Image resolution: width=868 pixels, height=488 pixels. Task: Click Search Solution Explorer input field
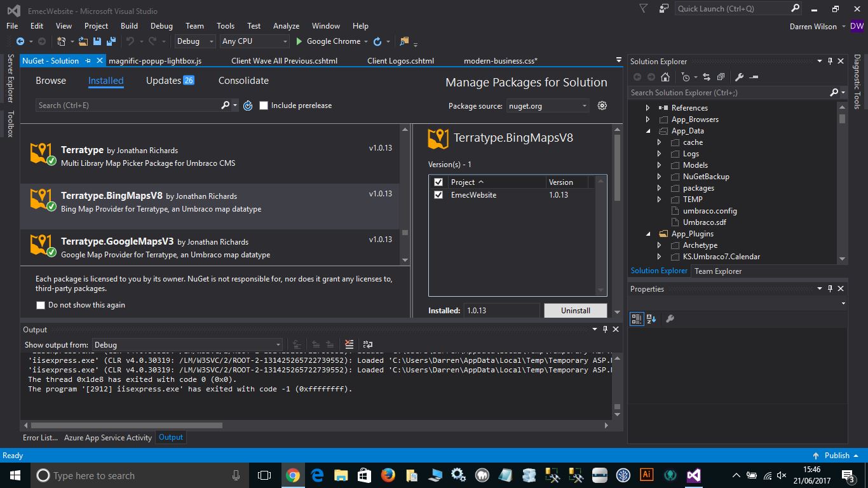(728, 93)
